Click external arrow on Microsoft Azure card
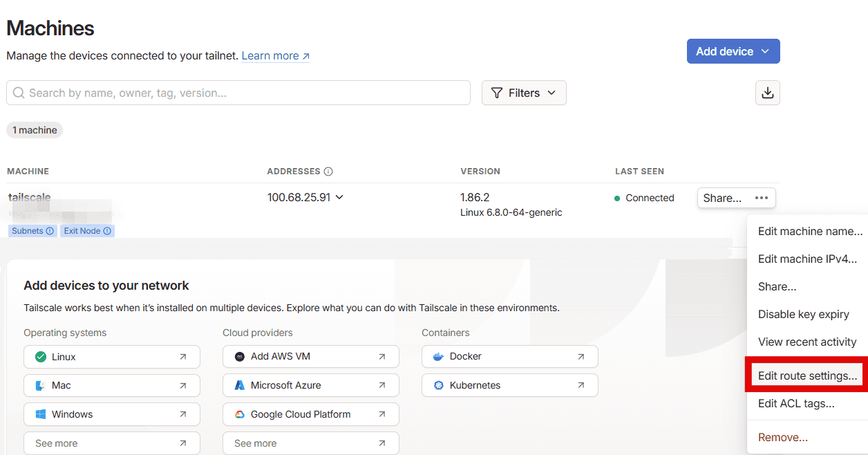Screen dimensions: 868x455 click(x=381, y=385)
